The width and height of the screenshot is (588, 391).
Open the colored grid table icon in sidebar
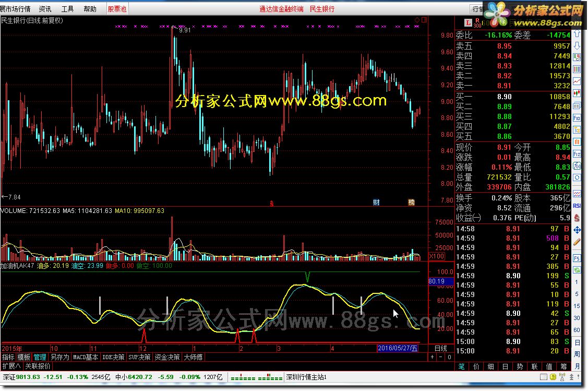pos(577,69)
